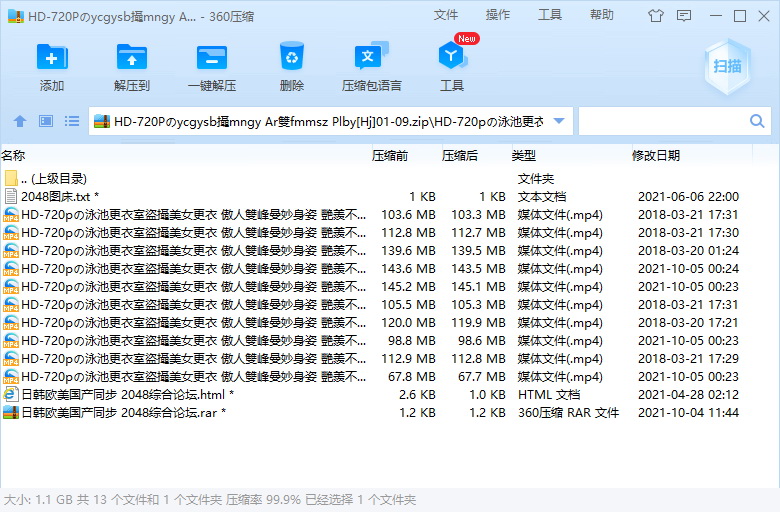Open the feedback message icon in title bar
The width and height of the screenshot is (780, 512).
pyautogui.click(x=684, y=16)
